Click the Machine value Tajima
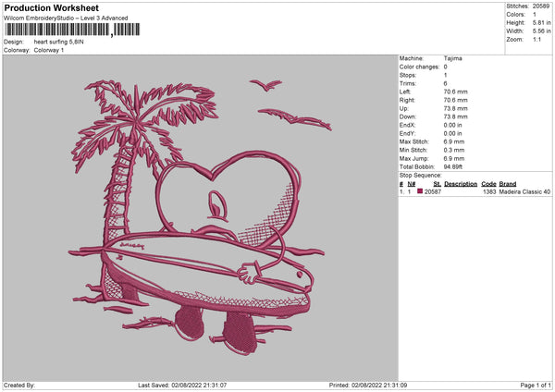555x392 pixels. coord(452,58)
